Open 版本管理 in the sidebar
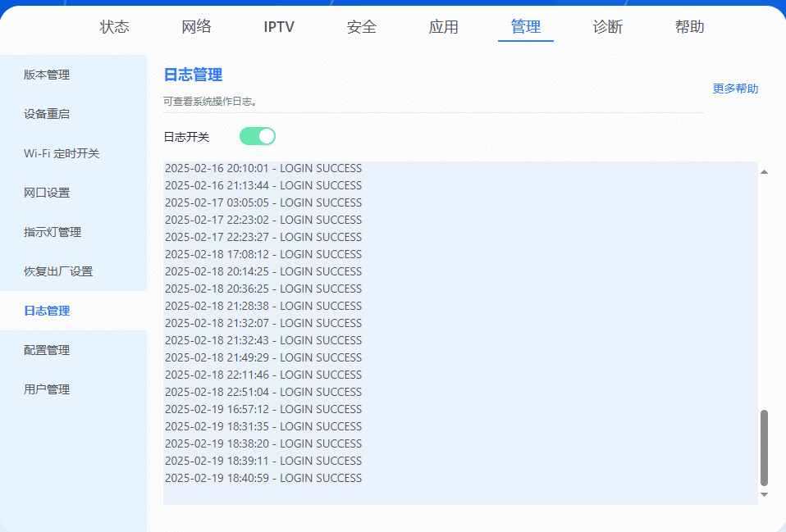This screenshot has width=786, height=532. click(47, 75)
